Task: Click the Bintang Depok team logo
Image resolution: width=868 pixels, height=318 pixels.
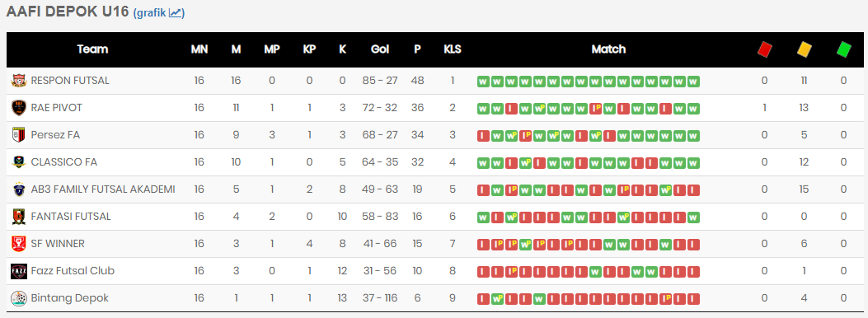Action: coord(19,298)
